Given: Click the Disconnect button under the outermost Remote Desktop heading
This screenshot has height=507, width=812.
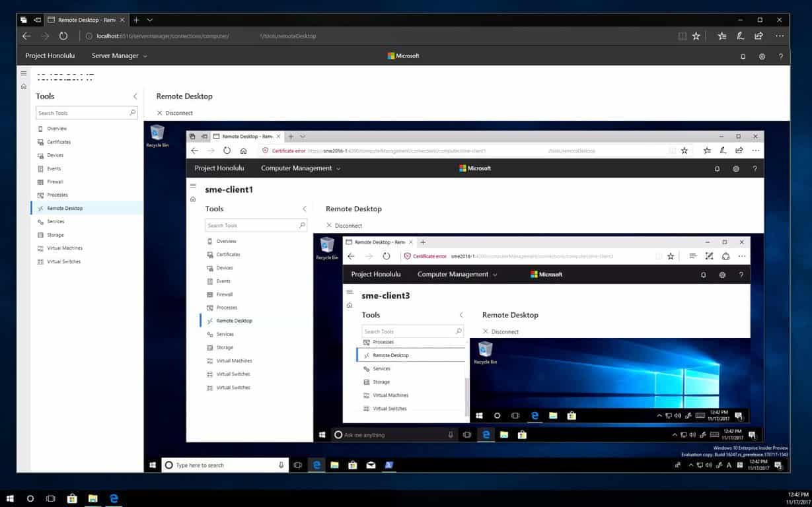Looking at the screenshot, I should [x=175, y=113].
